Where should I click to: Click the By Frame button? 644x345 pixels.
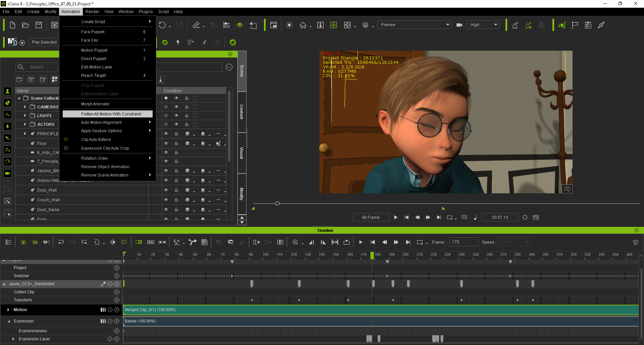pyautogui.click(x=371, y=217)
